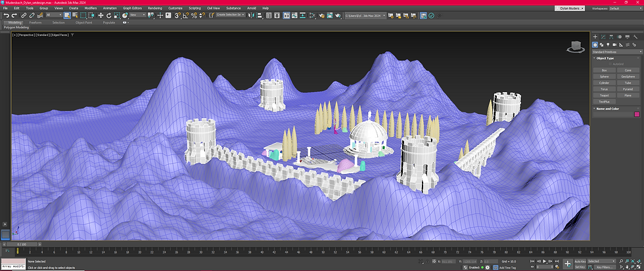The image size is (644, 271).
Task: Click the Teapot primitive button
Action: [604, 95]
